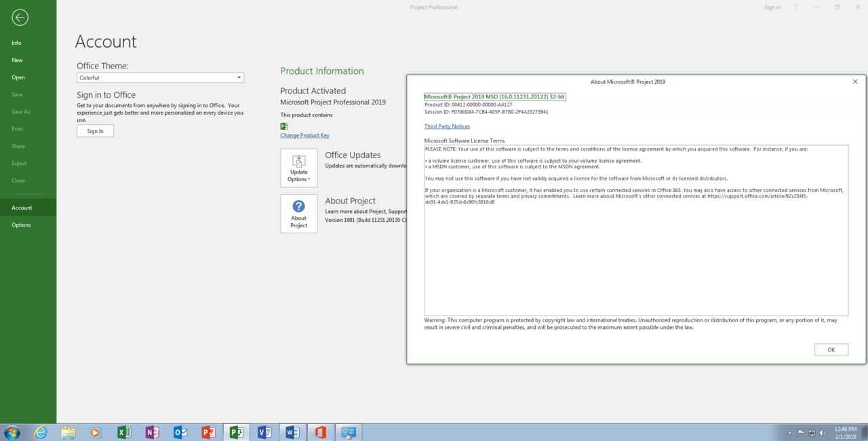The width and height of the screenshot is (868, 441).
Task: Click the Product ID text line
Action: (x=468, y=104)
